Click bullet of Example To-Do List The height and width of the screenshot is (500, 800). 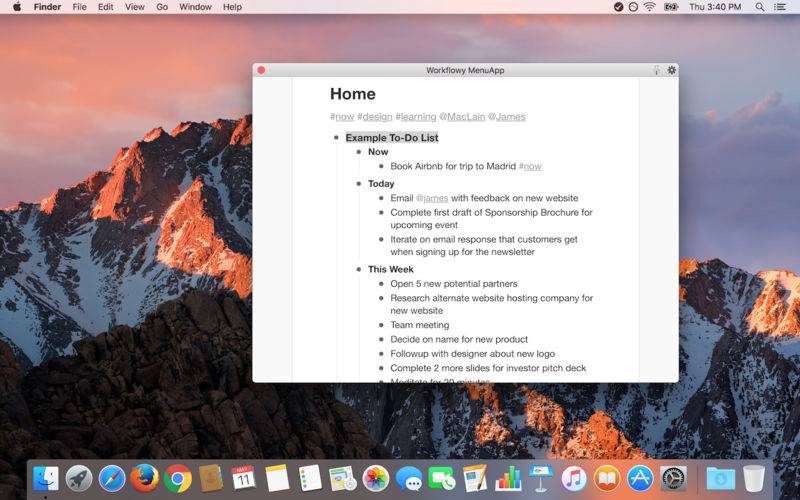click(336, 138)
